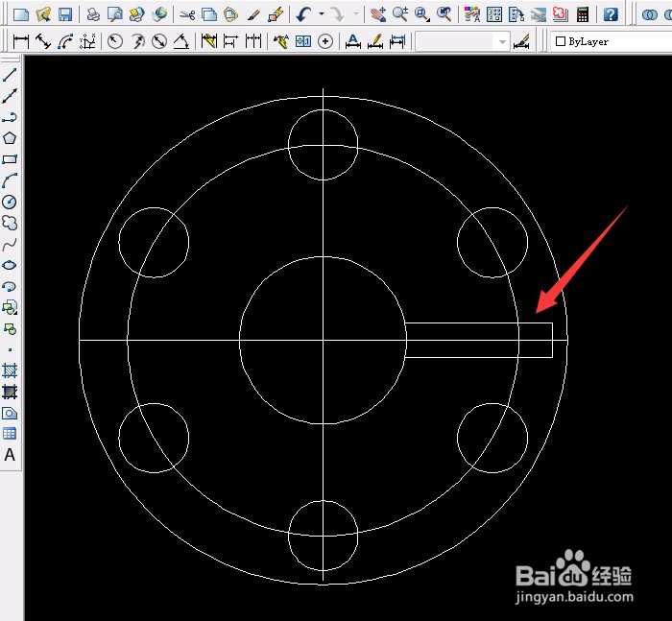
Task: Click Insert Block icon
Action: [10, 307]
